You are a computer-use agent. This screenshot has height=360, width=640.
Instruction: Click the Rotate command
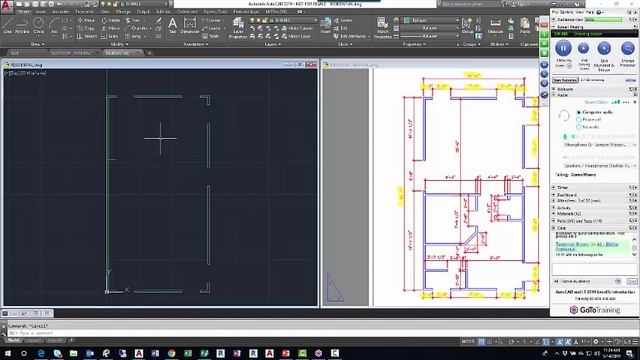(111, 20)
